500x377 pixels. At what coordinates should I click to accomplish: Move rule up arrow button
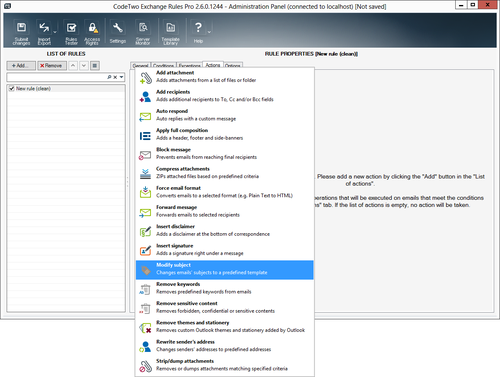point(73,66)
